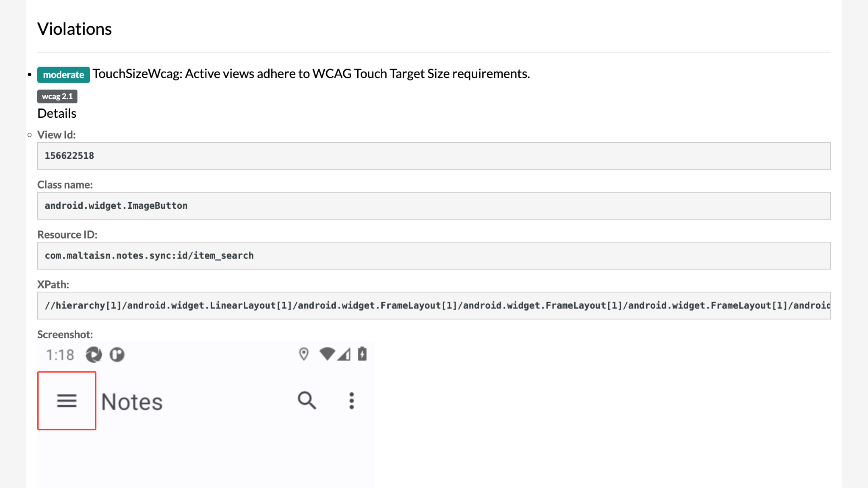Viewport: 868px width, 488px height.
Task: Click the 1:18 clock in screenshot
Action: tap(60, 355)
